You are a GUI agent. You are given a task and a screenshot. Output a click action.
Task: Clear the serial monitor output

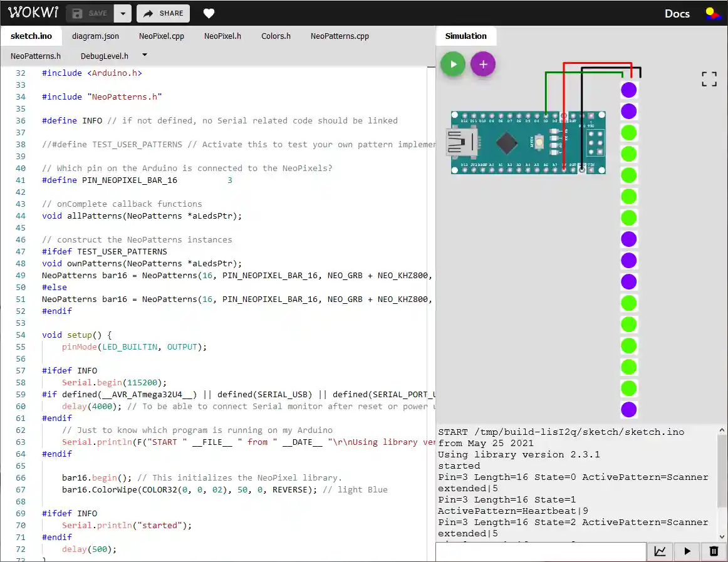(x=713, y=551)
